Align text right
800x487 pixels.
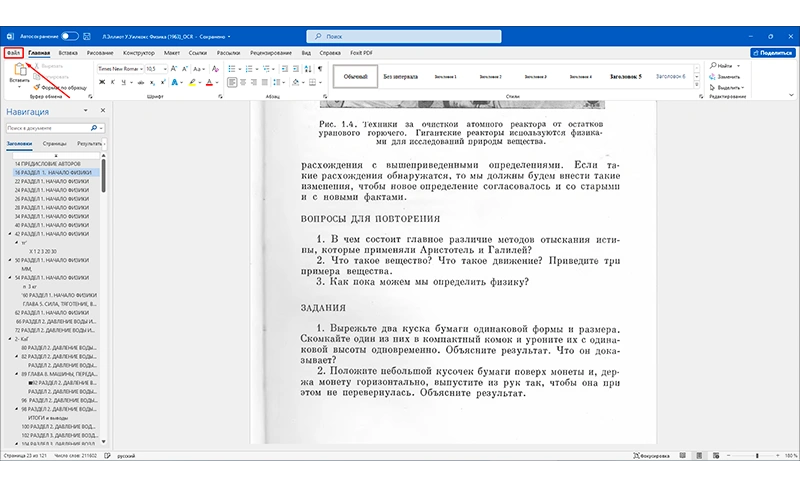254,82
